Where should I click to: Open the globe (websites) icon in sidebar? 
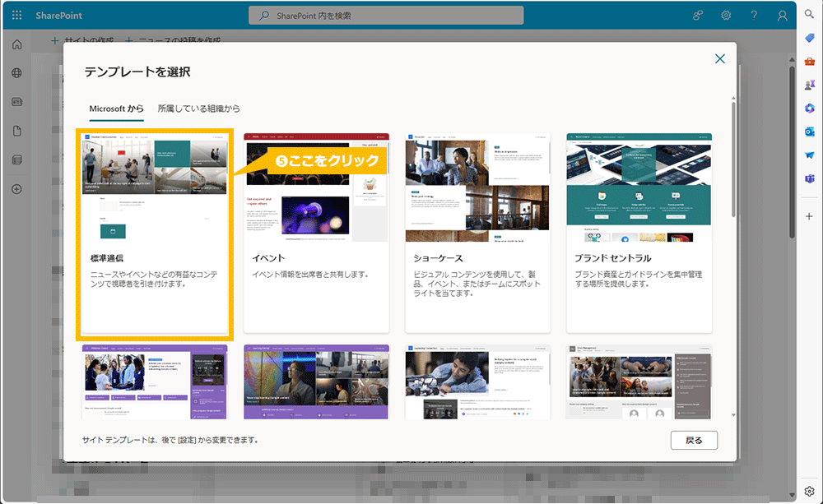(x=16, y=72)
